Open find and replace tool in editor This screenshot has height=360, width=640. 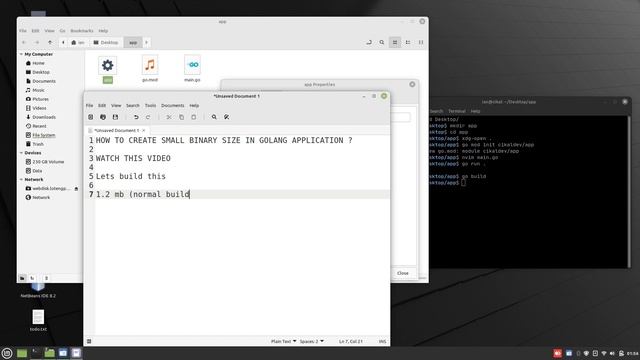tap(227, 117)
